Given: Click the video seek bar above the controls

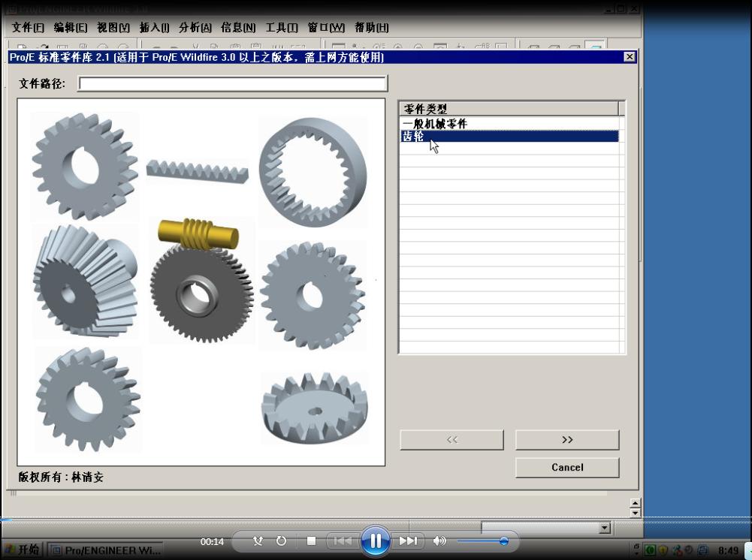Looking at the screenshot, I should click(x=376, y=519).
